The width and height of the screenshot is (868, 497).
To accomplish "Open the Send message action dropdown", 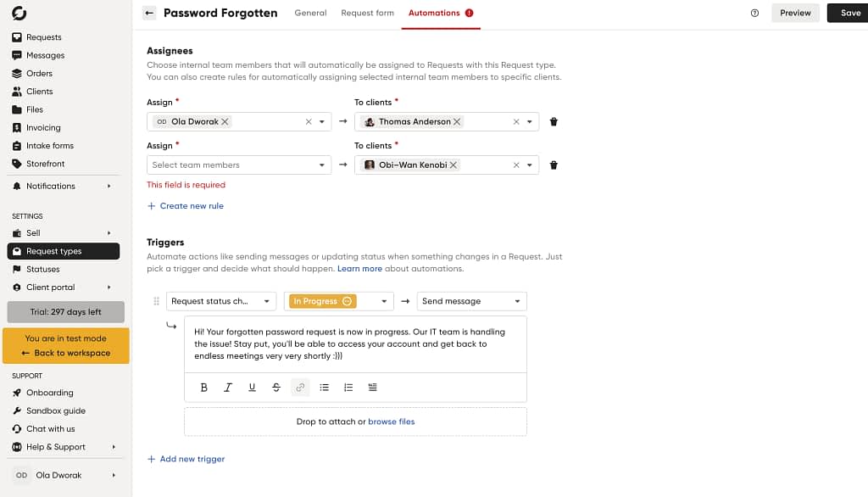I will [471, 301].
